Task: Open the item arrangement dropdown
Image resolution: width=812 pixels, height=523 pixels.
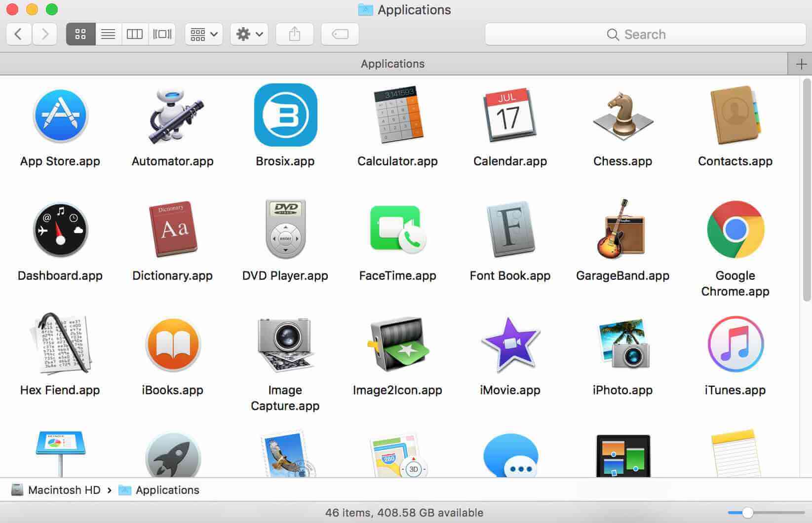Action: pyautogui.click(x=204, y=34)
